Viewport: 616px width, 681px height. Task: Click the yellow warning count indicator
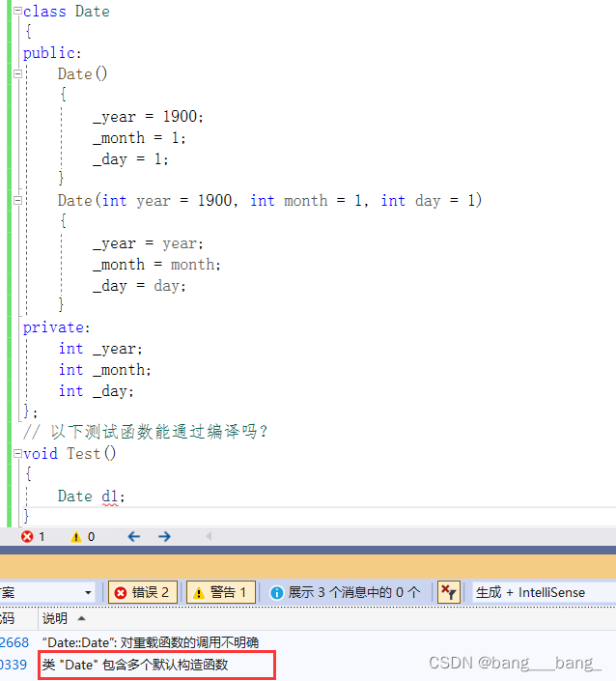tap(82, 537)
